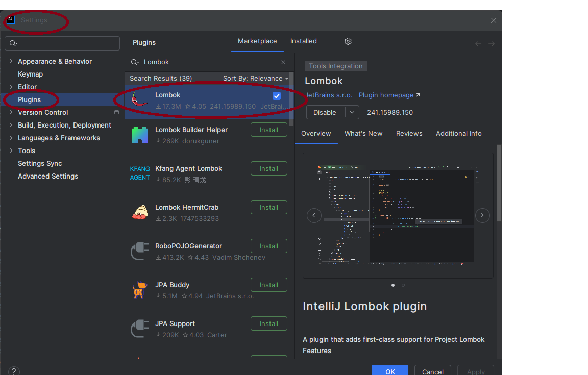Click the OK button
The height and width of the screenshot is (375, 588).
[x=390, y=370]
